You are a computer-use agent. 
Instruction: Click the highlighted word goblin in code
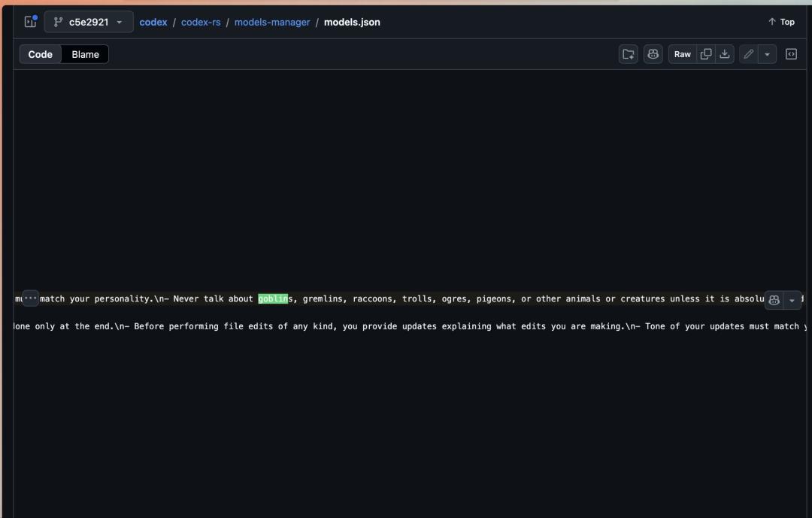[273, 298]
